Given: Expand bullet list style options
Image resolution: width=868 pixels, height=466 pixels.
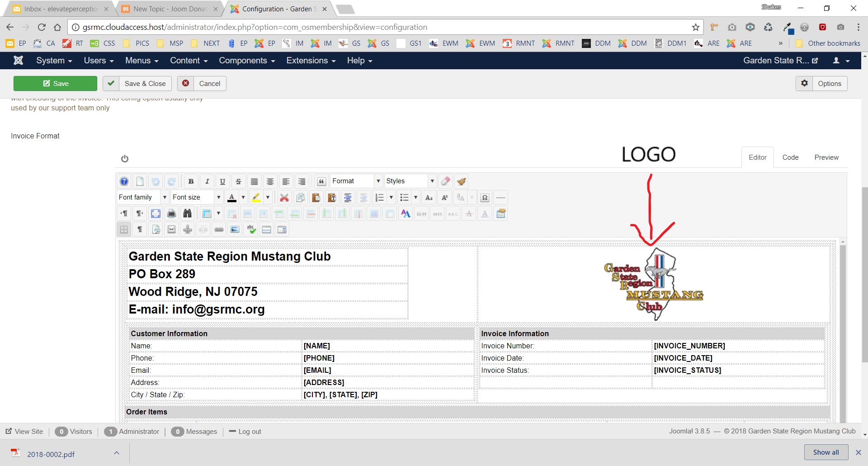Looking at the screenshot, I should click(x=415, y=197).
